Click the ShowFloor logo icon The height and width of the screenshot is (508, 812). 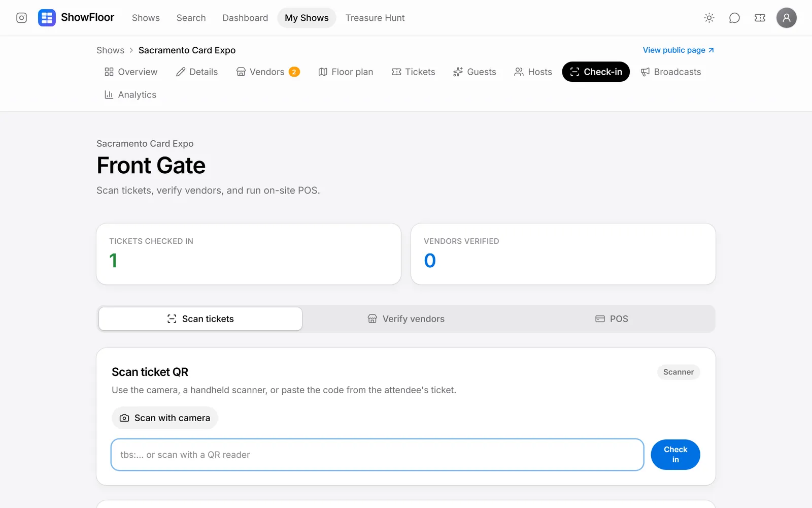point(47,18)
